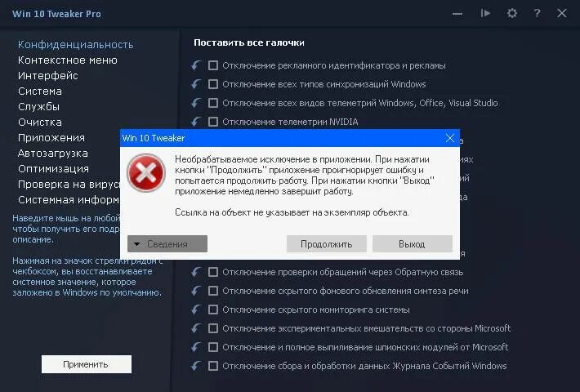Check experimental Microsoft interventions checkbox
580x392 pixels.
coord(213,328)
